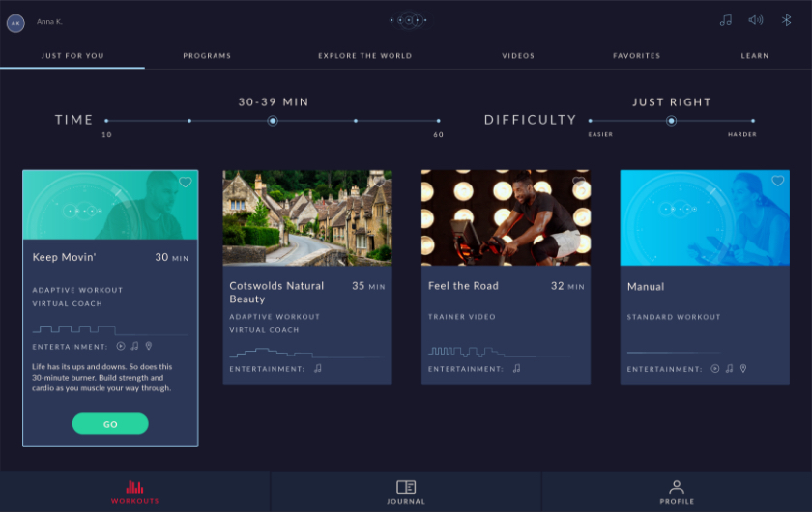
Task: Click the Anna K. profile avatar
Action: 15,22
